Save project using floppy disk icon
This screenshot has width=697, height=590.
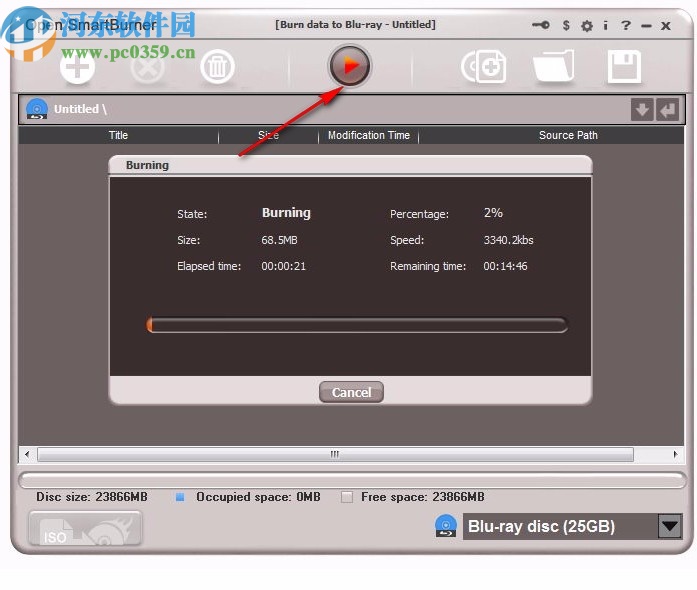click(x=624, y=67)
